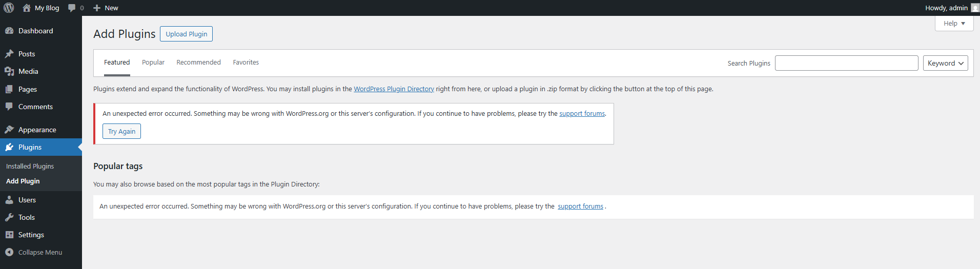Open the Plugins menu label
The width and height of the screenshot is (980, 269).
click(x=30, y=147)
